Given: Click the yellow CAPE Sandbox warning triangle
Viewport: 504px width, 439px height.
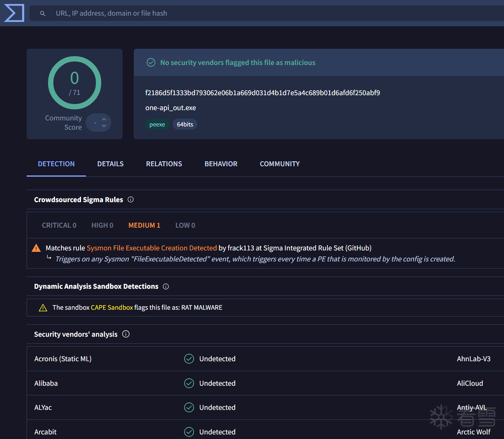Looking at the screenshot, I should [43, 308].
